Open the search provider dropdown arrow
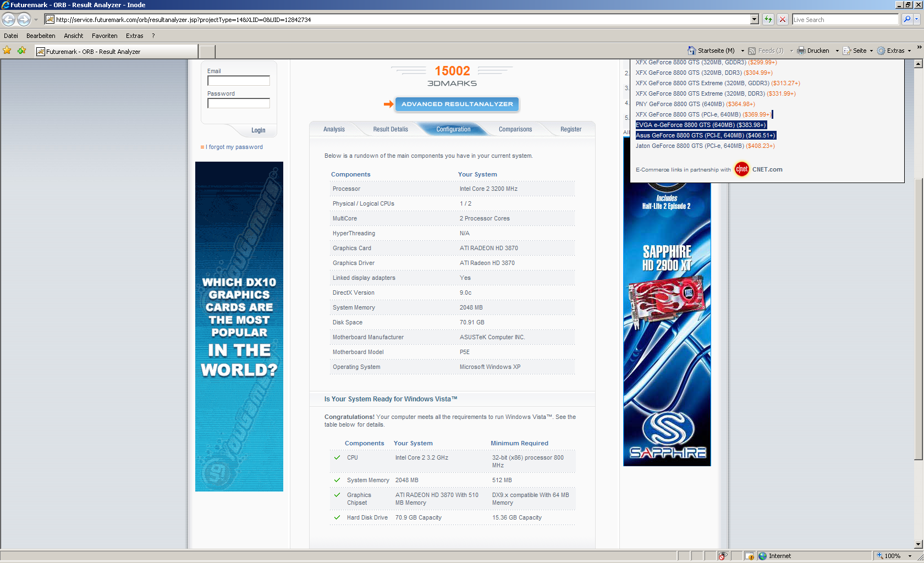The width and height of the screenshot is (924, 563). (917, 19)
